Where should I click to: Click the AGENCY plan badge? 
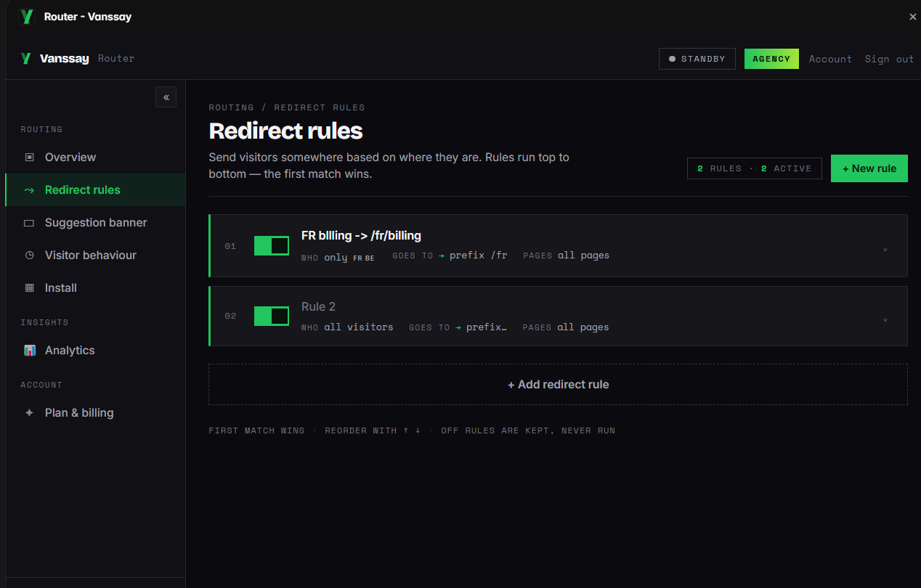click(771, 59)
